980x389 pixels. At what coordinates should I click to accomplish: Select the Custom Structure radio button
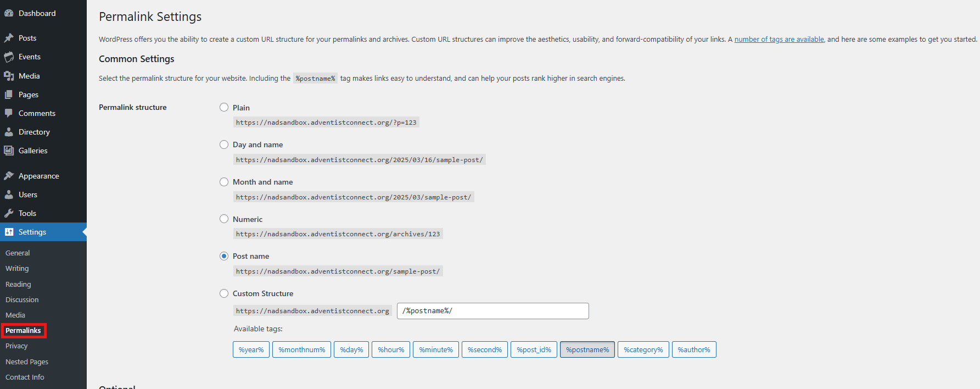tap(224, 293)
